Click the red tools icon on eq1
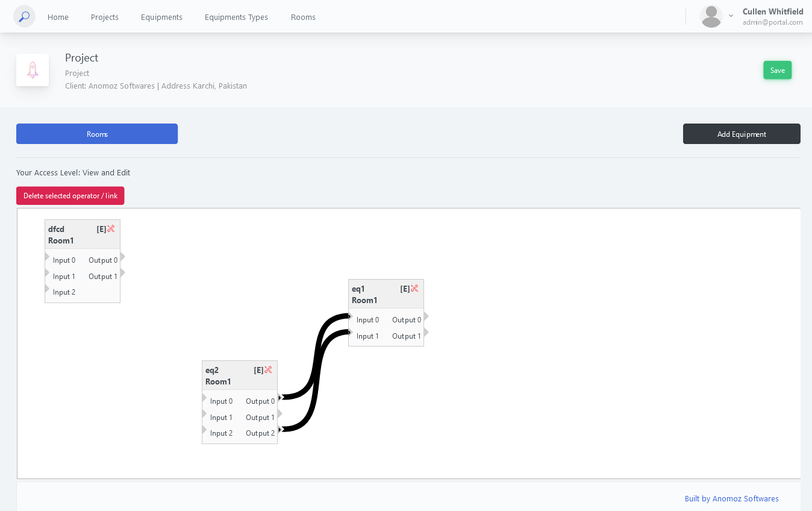The width and height of the screenshot is (812, 511). (414, 289)
